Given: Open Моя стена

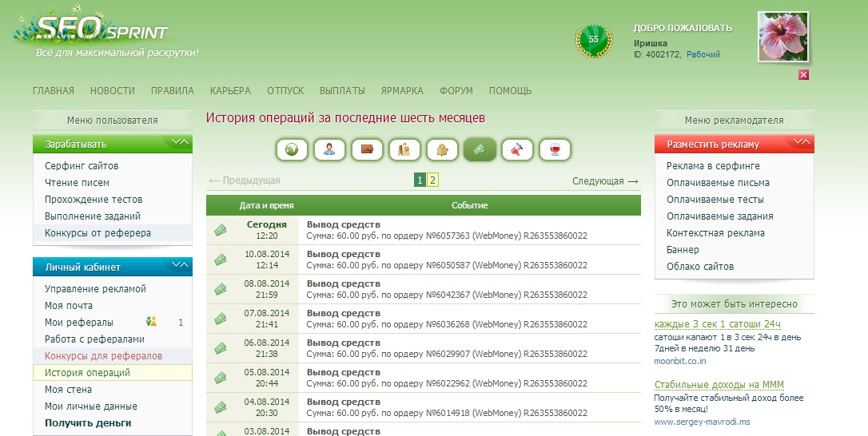Looking at the screenshot, I should click(x=68, y=390).
